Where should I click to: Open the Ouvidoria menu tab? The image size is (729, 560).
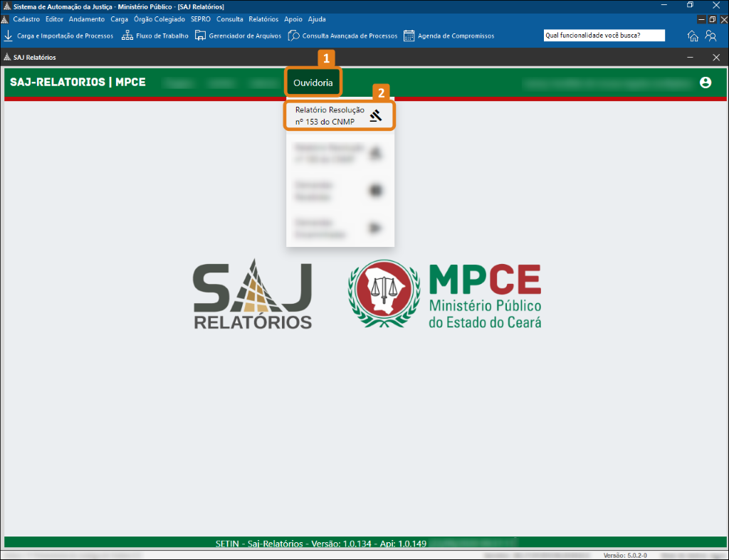[x=313, y=83]
